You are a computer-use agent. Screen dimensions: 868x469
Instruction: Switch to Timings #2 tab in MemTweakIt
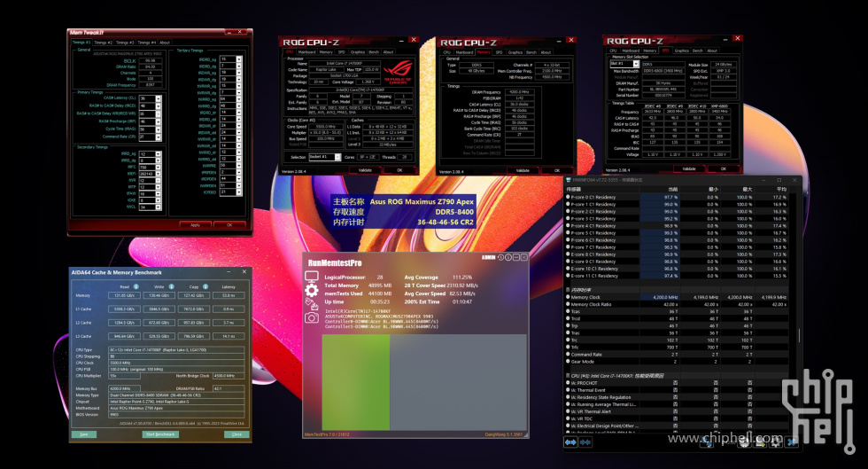coord(103,43)
